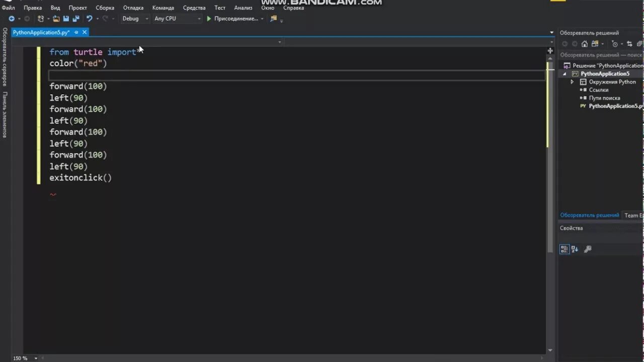The height and width of the screenshot is (362, 644).
Task: Open the Команда menu
Action: [x=163, y=8]
